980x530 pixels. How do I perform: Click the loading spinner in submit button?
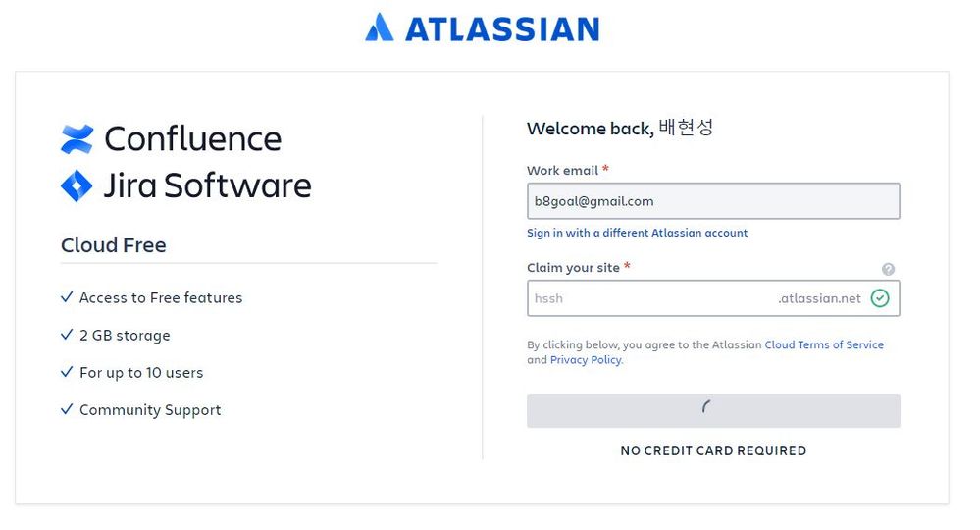pyautogui.click(x=706, y=408)
